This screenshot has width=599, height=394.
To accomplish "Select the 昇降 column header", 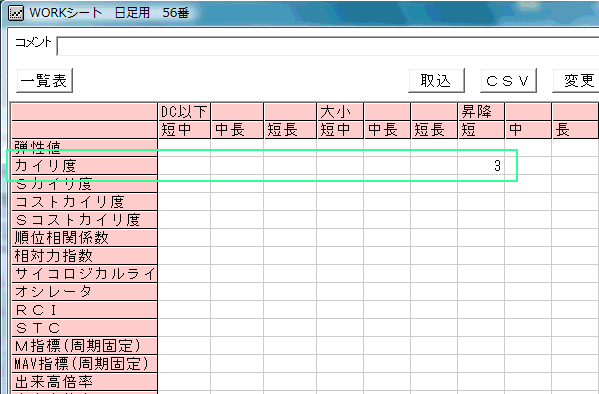I will coord(481,112).
